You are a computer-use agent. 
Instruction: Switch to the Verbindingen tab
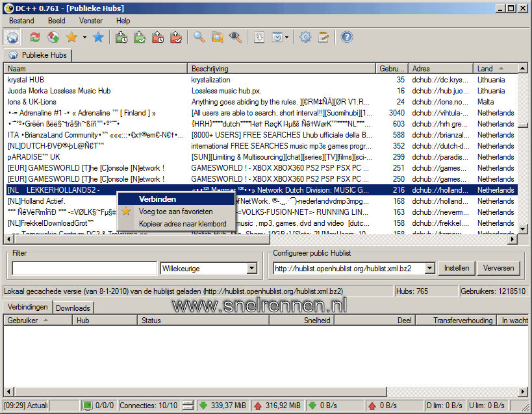pos(27,307)
